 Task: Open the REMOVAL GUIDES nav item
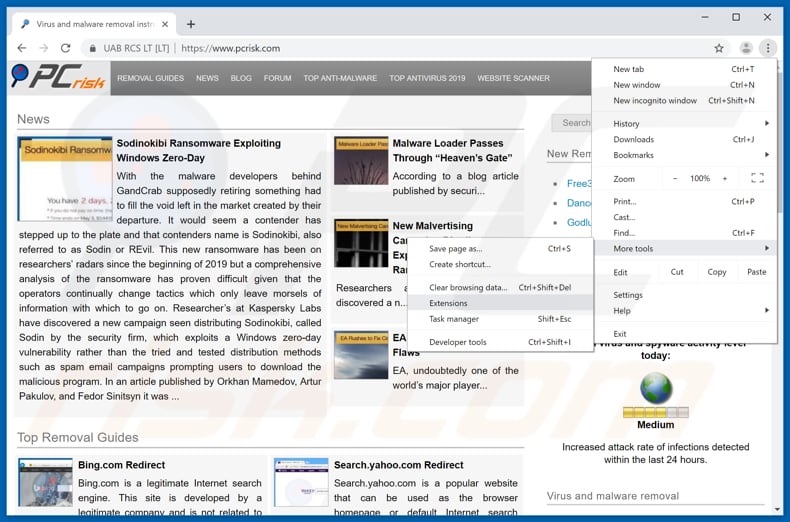150,78
